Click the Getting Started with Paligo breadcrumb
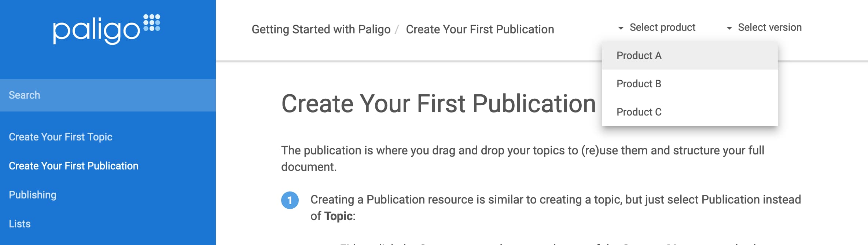 pos(321,29)
